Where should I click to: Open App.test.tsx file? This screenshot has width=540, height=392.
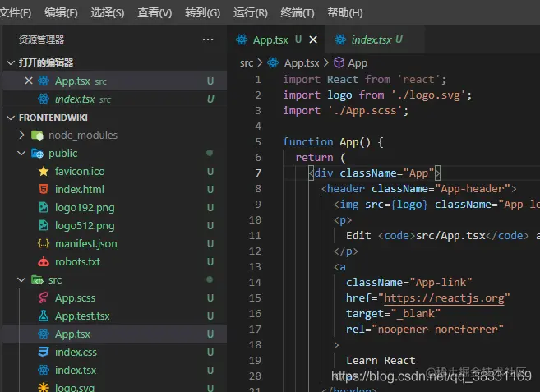point(82,316)
